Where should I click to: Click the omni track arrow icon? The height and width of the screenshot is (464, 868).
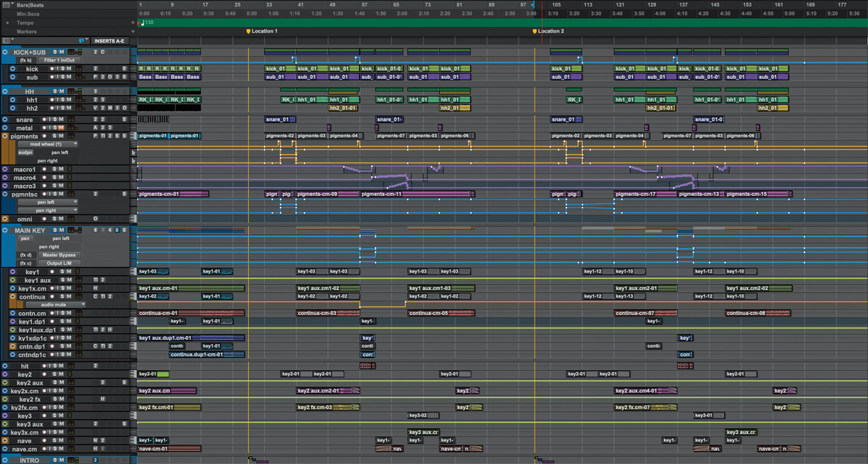(x=5, y=219)
